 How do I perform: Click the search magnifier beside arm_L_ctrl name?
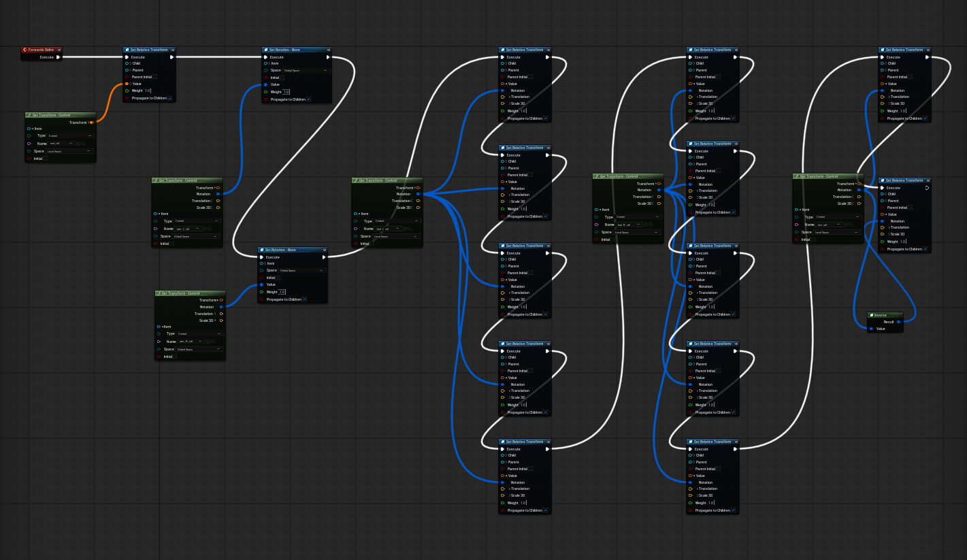[x=210, y=229]
